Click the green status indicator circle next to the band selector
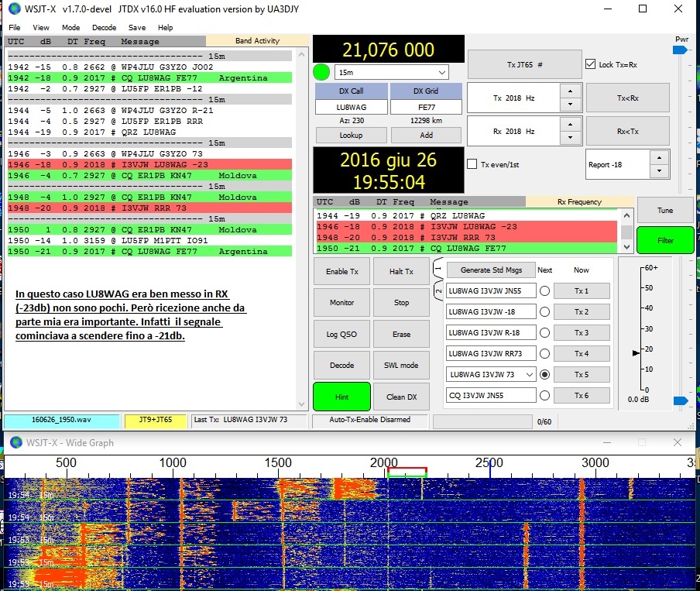Image resolution: width=700 pixels, height=591 pixels. [321, 72]
